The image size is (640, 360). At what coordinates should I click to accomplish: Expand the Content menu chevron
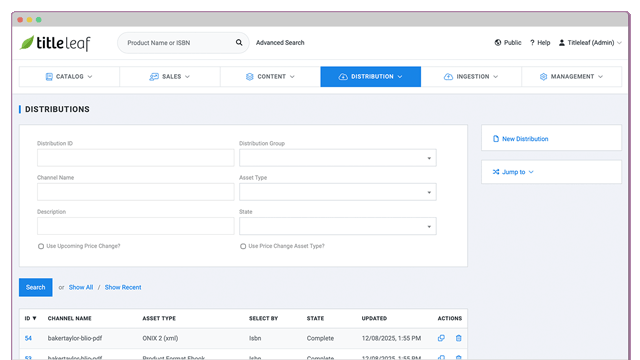click(x=292, y=77)
